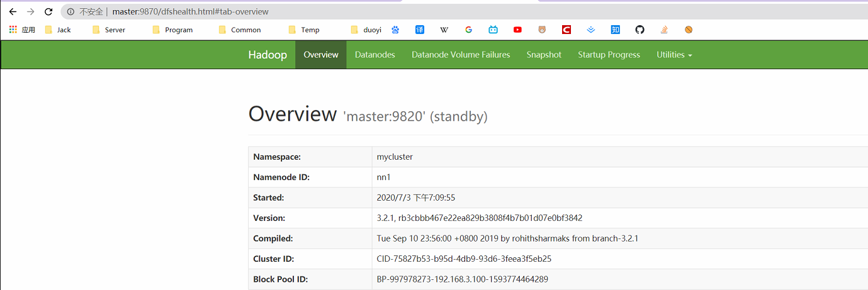Click the Overview page heading
The width and height of the screenshot is (868, 290).
click(293, 114)
